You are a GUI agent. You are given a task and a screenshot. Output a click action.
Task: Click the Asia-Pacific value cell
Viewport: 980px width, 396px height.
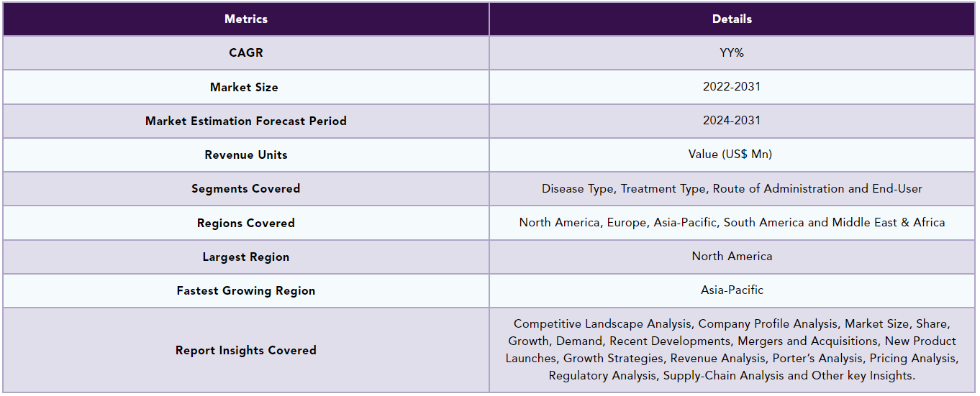[732, 290]
